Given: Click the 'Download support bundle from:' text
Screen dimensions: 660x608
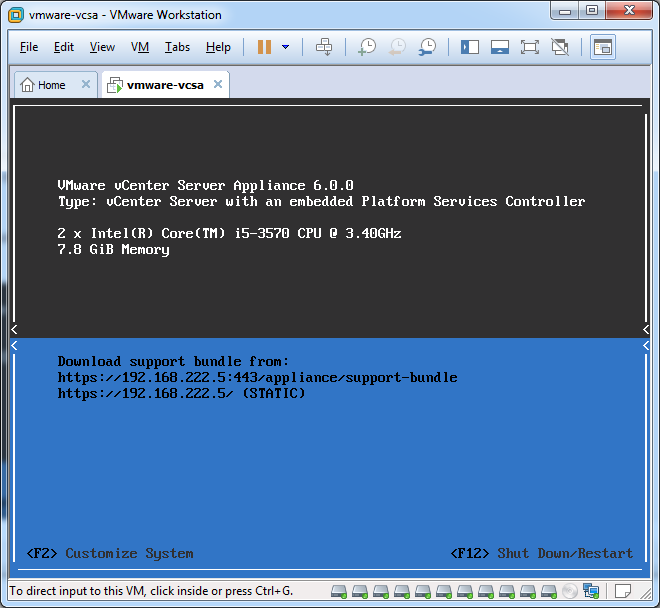Looking at the screenshot, I should (173, 361).
